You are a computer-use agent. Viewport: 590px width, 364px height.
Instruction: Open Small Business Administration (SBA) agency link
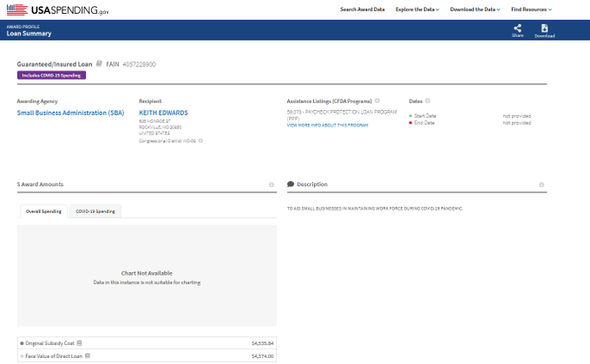pos(70,113)
